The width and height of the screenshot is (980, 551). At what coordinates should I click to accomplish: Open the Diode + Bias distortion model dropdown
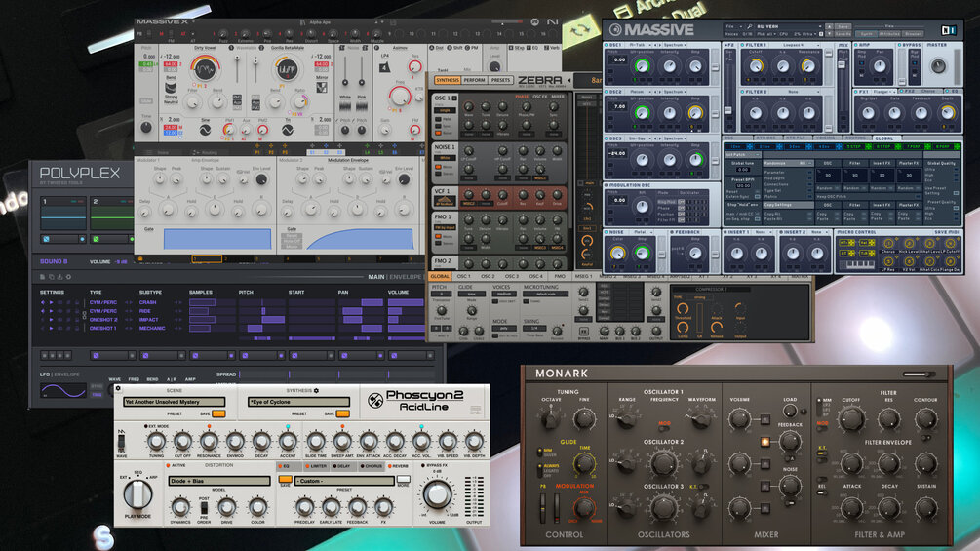pos(218,481)
